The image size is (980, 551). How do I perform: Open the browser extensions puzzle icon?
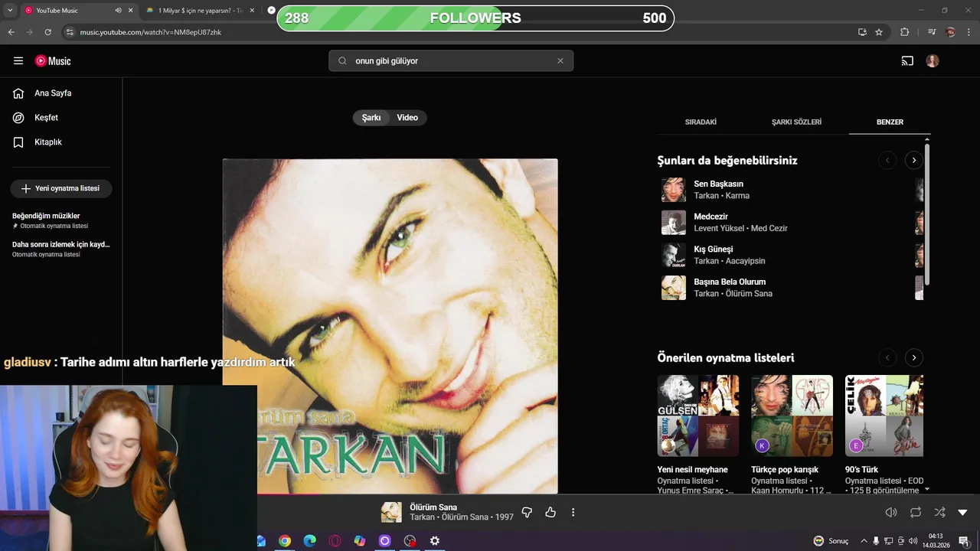click(x=904, y=32)
